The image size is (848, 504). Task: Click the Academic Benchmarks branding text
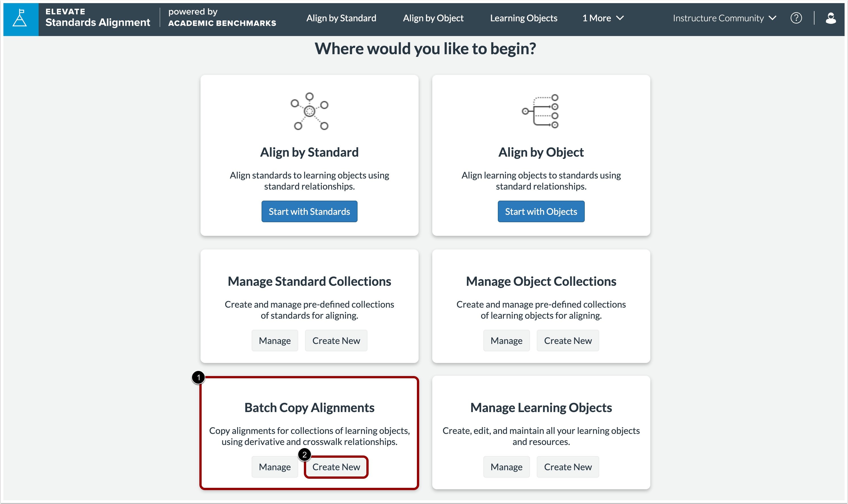coord(222,24)
